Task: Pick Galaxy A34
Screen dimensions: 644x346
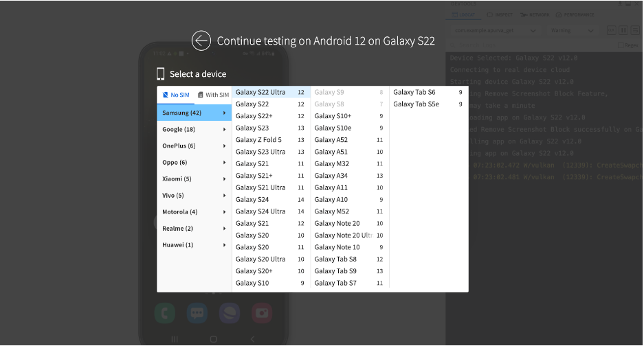Action: [350, 176]
